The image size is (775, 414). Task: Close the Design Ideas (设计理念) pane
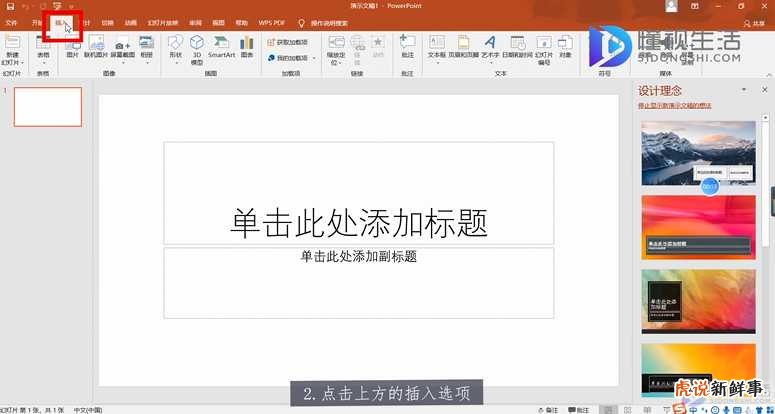pyautogui.click(x=764, y=89)
